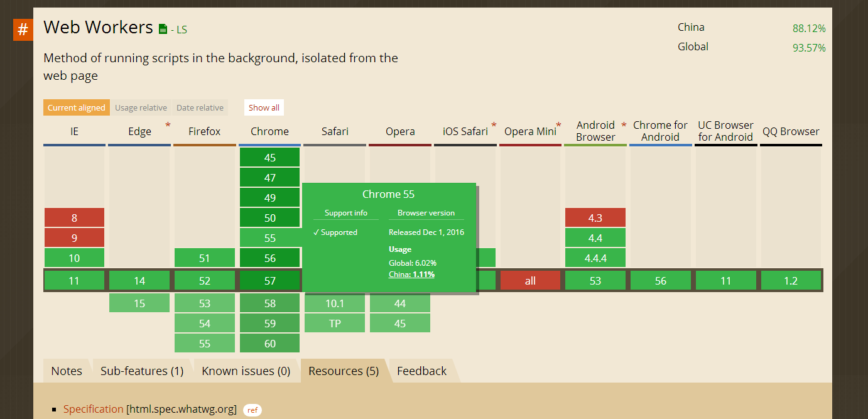868x419 pixels.
Task: Select the current IE 11 cell
Action: coord(74,281)
